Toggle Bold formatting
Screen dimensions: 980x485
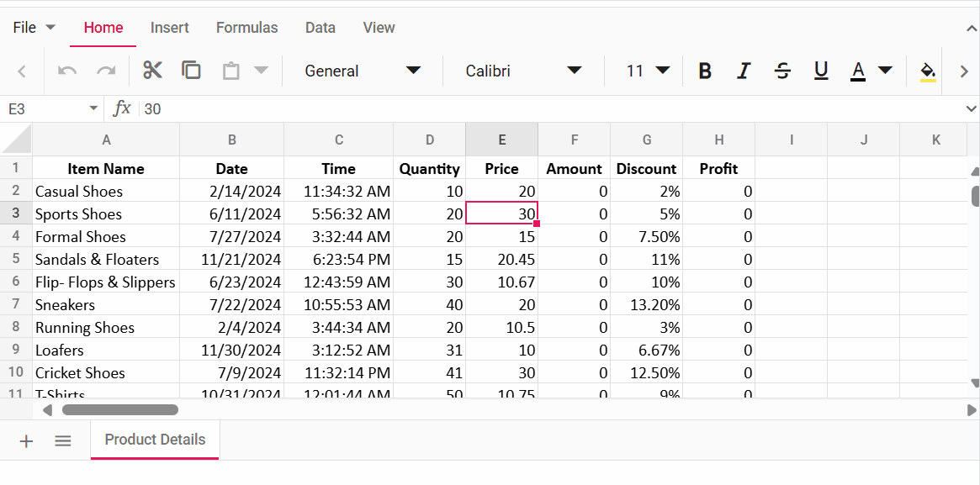pos(704,71)
